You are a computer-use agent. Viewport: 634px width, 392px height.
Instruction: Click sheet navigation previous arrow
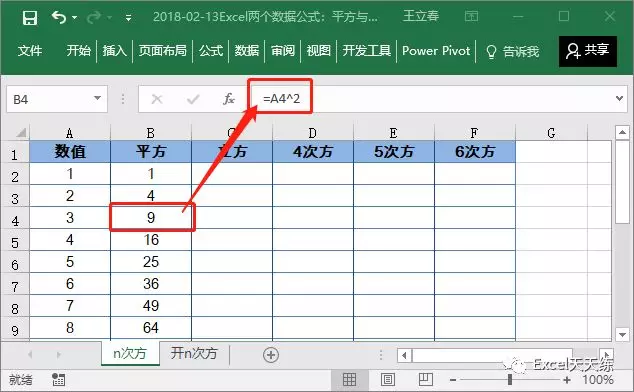pos(30,355)
